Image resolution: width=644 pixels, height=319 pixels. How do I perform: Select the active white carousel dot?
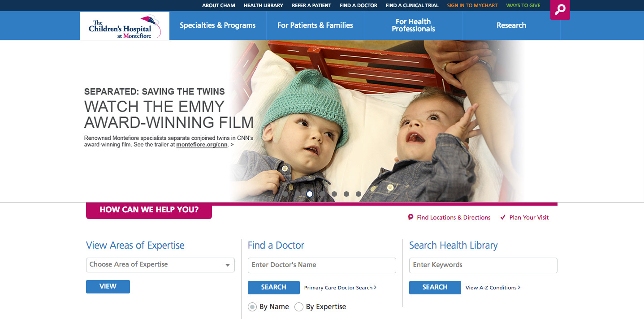[x=310, y=194]
